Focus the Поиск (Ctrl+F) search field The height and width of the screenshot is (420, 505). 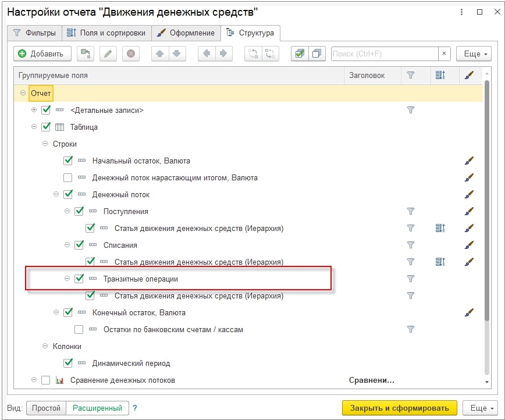385,54
